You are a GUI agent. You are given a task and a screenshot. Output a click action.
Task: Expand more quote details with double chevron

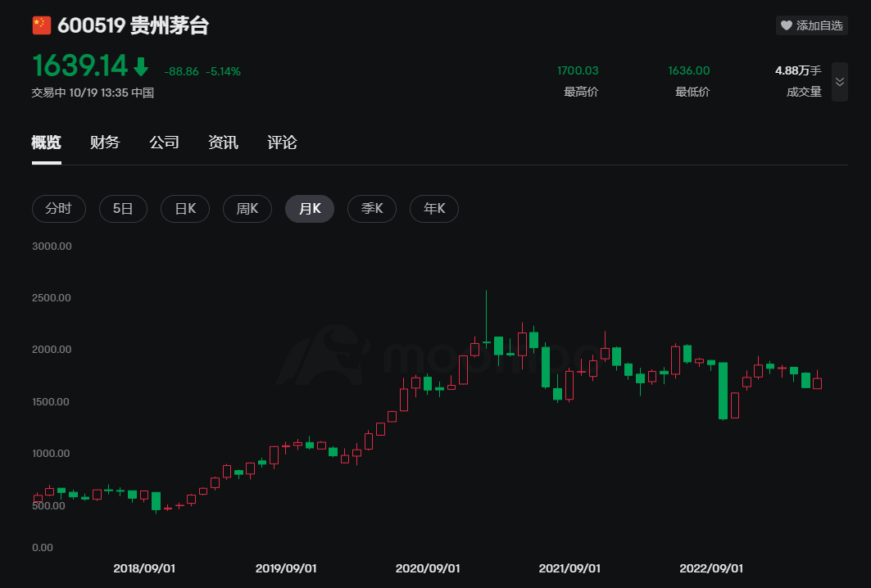click(x=839, y=82)
